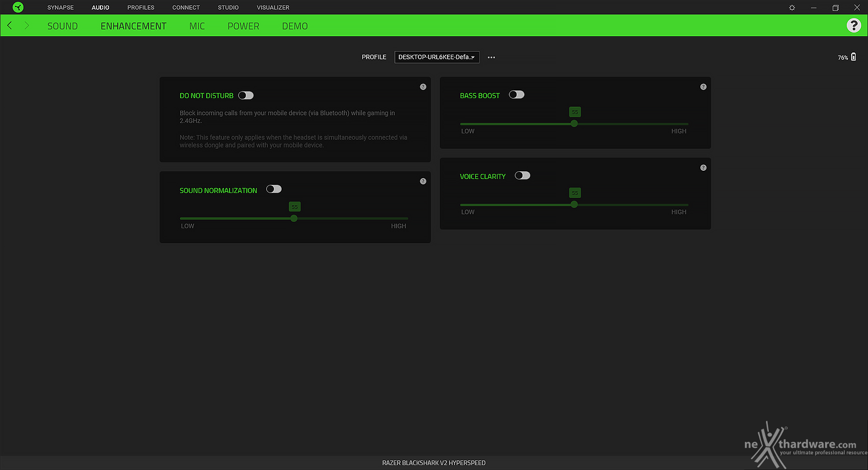Go back with the left arrow

[x=10, y=25]
